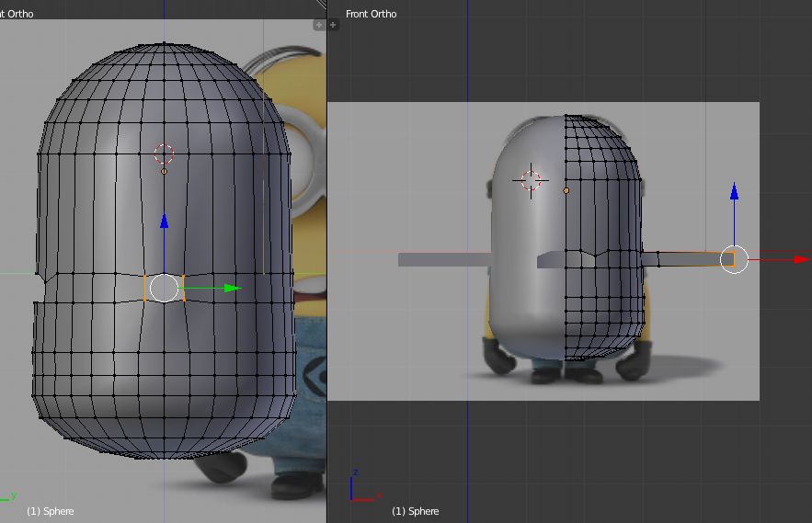Click manipulator center circle in left viewport
This screenshot has width=812, height=523.
pos(165,288)
